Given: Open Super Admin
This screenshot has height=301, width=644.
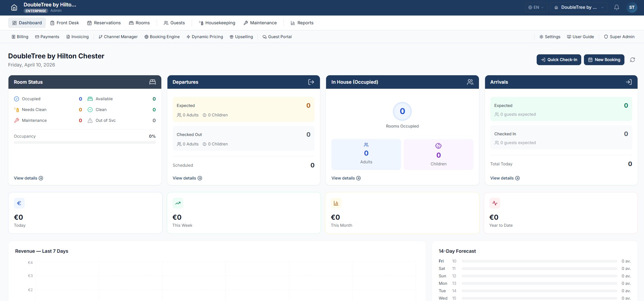Looking at the screenshot, I should point(619,37).
